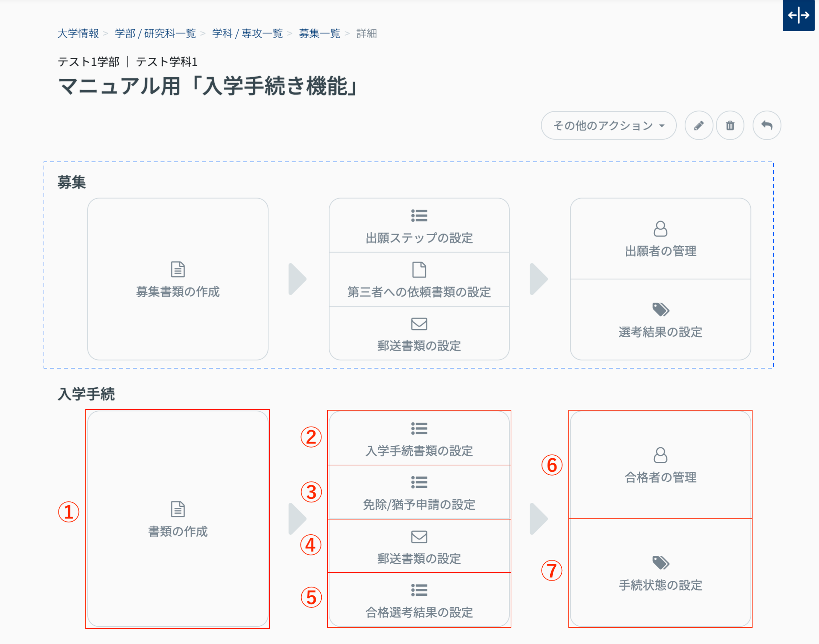
Task: Go to 学部 / 研究科一覧 breadcrumb
Action: [155, 33]
